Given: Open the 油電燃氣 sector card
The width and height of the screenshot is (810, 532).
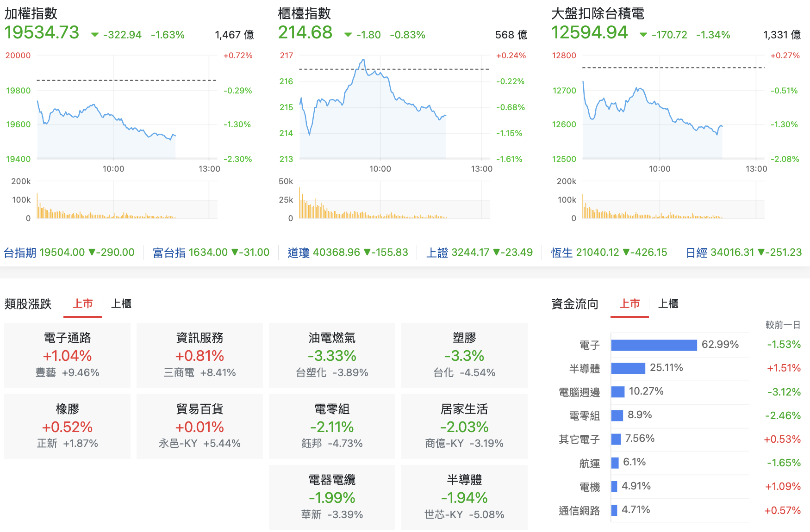Looking at the screenshot, I should [x=332, y=355].
